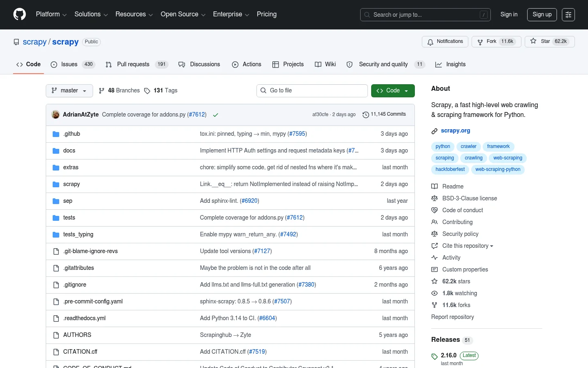Expand the Open Source menu
This screenshot has height=368, width=588.
(x=183, y=14)
